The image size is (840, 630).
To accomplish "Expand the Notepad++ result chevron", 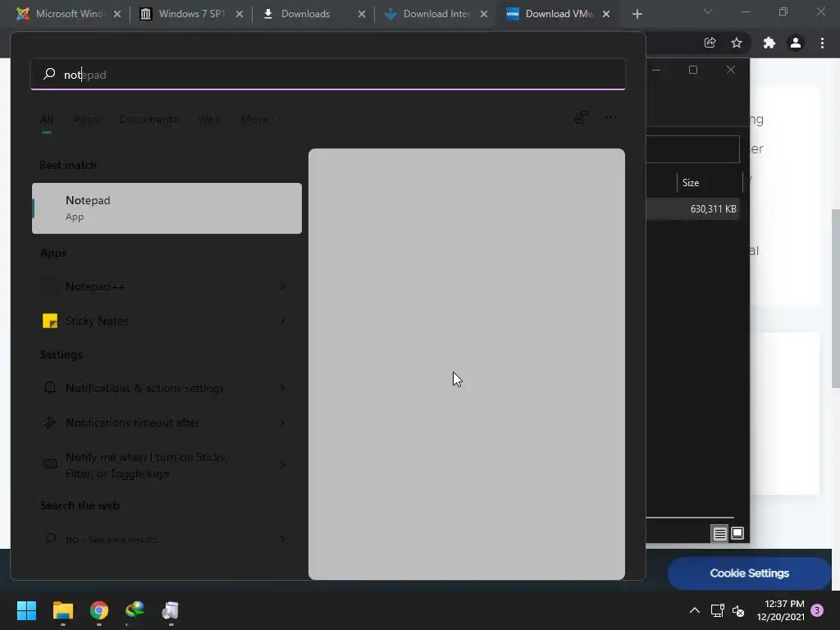I will pos(283,286).
